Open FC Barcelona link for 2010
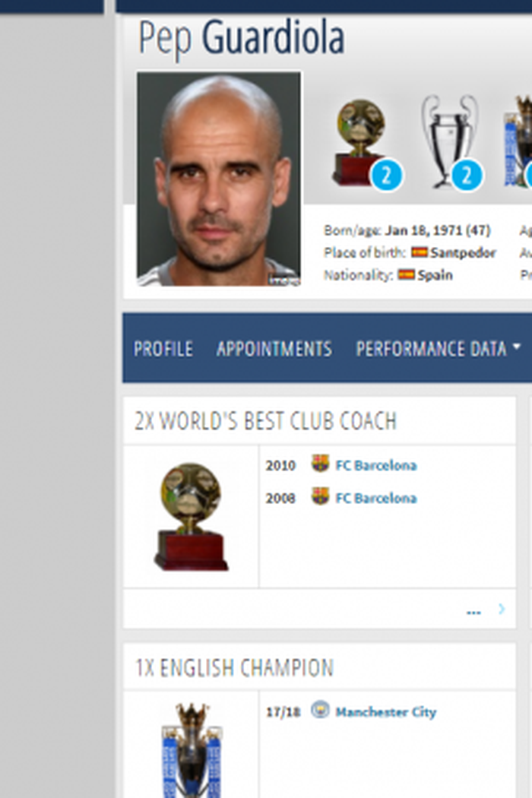The image size is (532, 798). tap(376, 465)
